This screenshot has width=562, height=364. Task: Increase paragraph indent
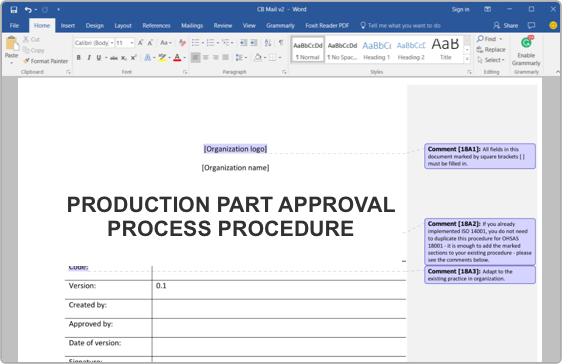pos(253,43)
